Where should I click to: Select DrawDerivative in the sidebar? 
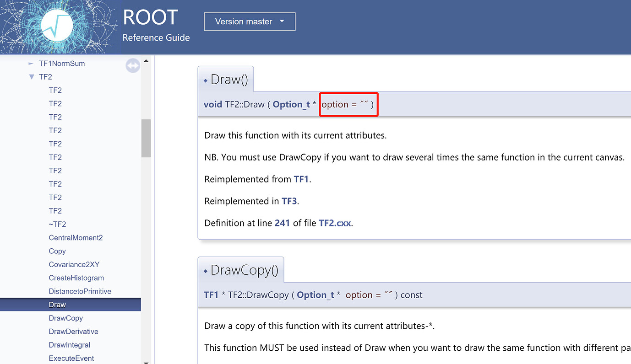[73, 332]
